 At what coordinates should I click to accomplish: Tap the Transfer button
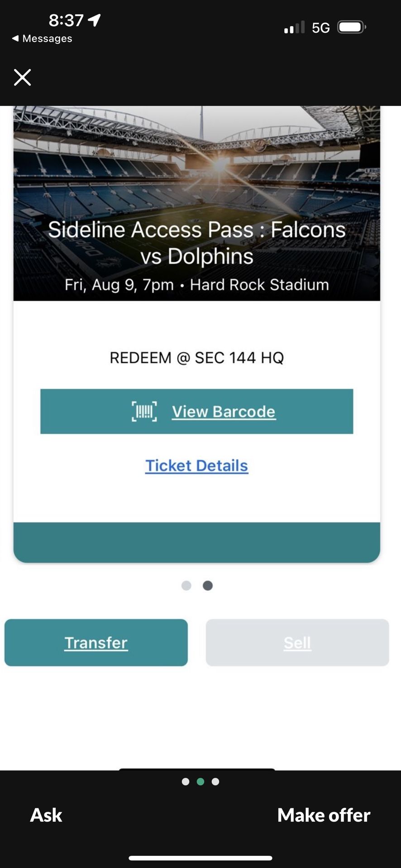pos(96,642)
